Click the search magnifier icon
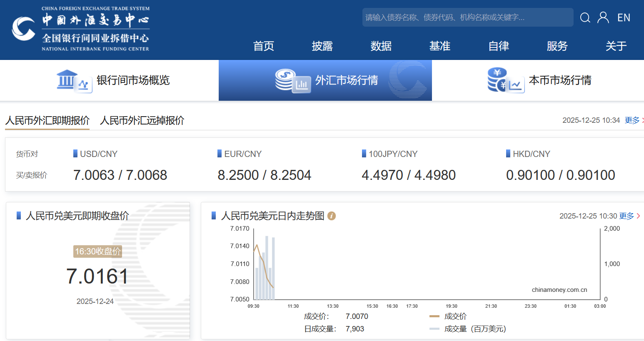 coord(585,17)
